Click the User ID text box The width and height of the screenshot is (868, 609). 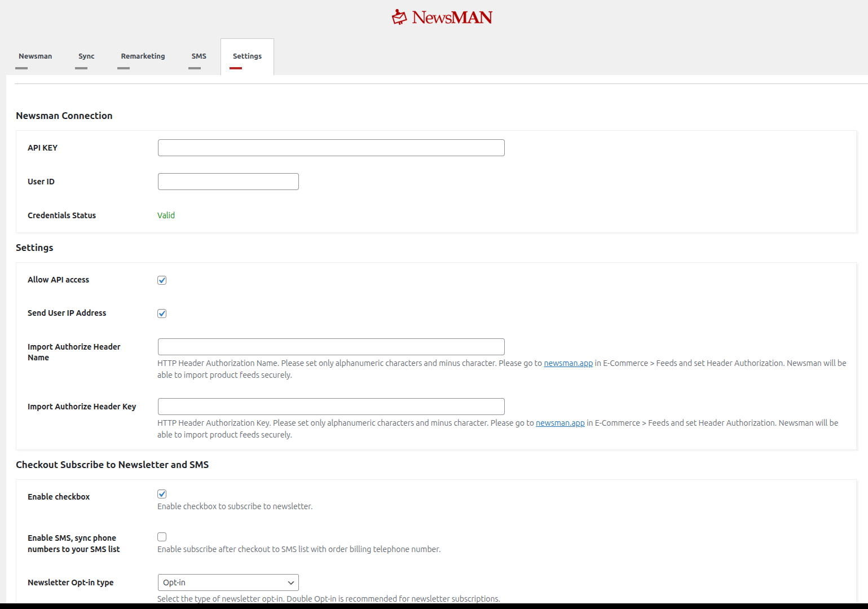tap(228, 182)
